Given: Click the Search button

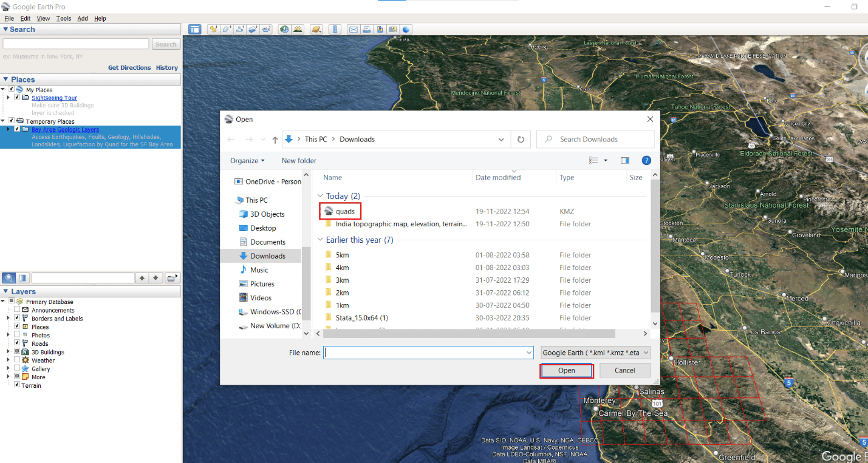Looking at the screenshot, I should (x=166, y=44).
